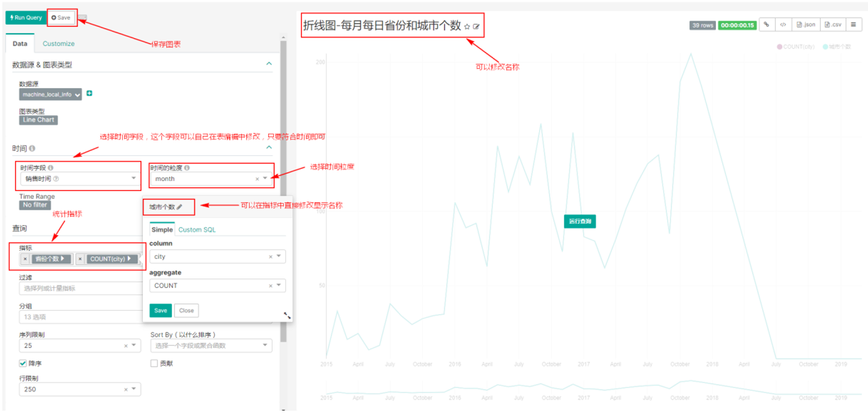Export the chart as .csv
Image resolution: width=868 pixels, height=413 pixels.
(x=833, y=25)
